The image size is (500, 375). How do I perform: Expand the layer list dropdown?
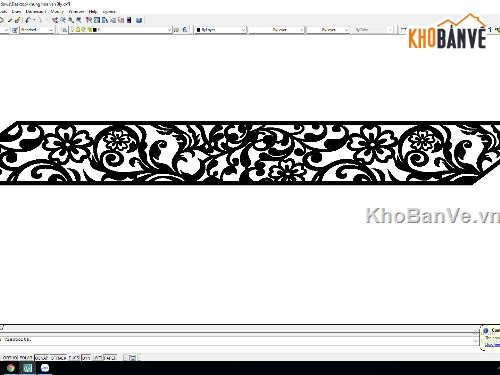point(169,30)
